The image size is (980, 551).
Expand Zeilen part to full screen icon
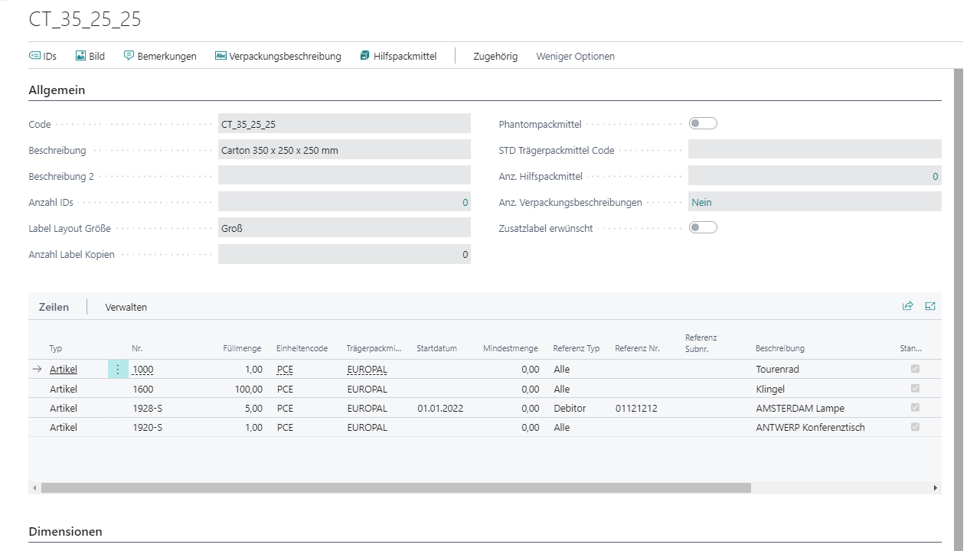pyautogui.click(x=930, y=306)
